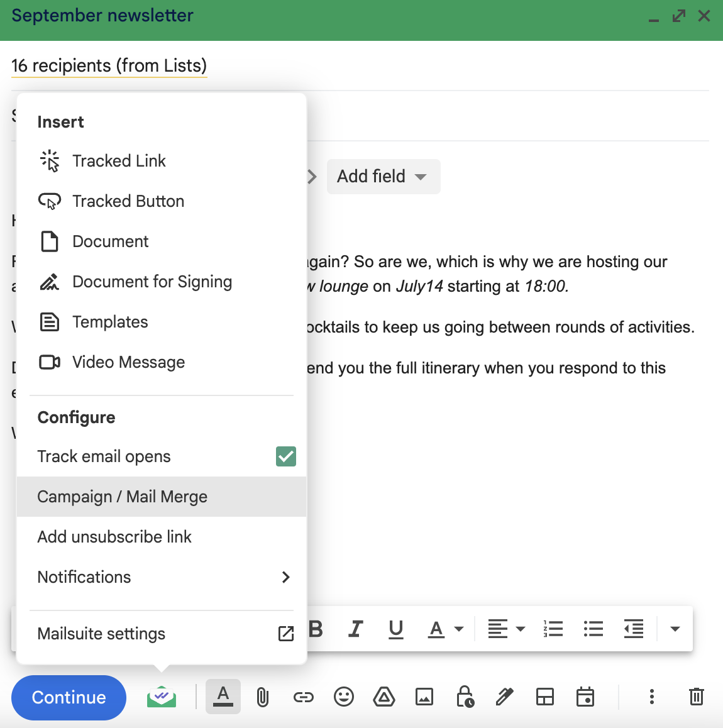Screen dimensions: 723x728
Task: Insert a signature with the pen icon
Action: pos(505,697)
